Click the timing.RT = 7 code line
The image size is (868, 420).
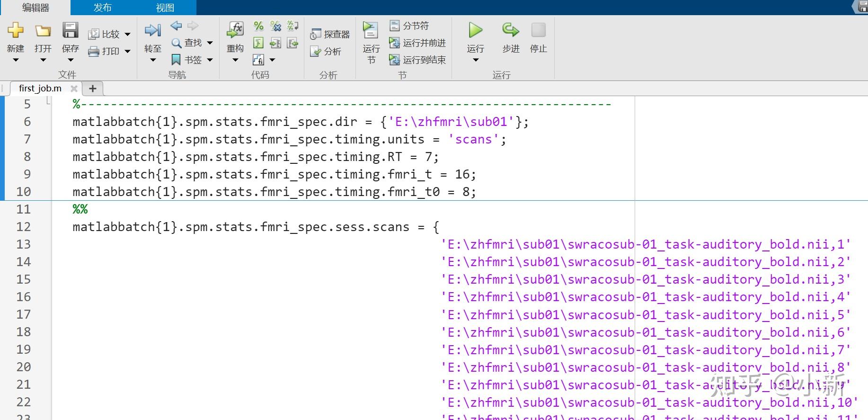(256, 157)
